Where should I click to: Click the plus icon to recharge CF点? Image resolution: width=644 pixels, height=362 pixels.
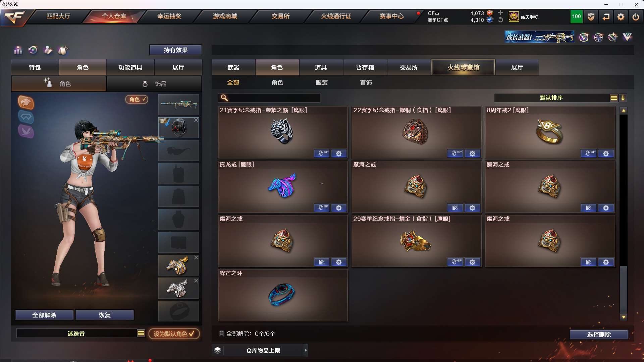[500, 13]
